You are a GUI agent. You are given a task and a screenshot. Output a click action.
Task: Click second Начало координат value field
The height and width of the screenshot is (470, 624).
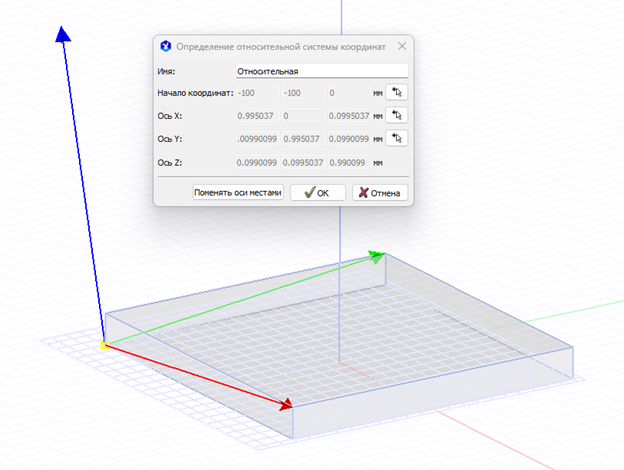click(303, 93)
